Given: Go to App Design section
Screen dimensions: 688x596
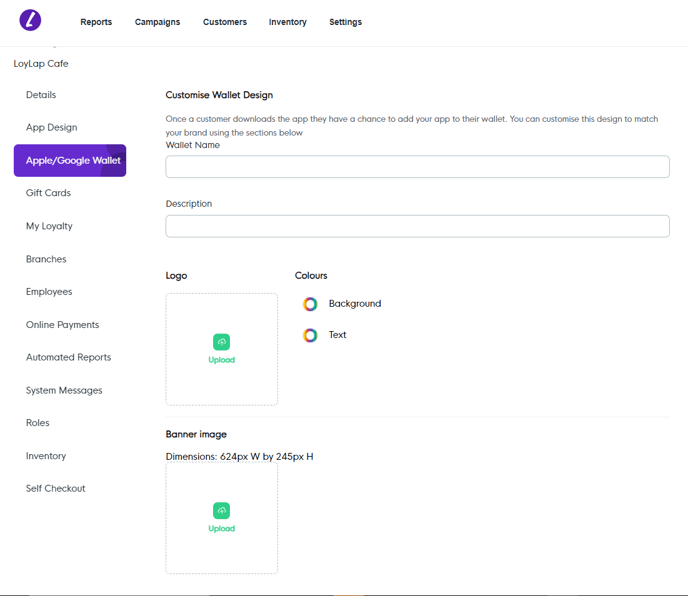Looking at the screenshot, I should pyautogui.click(x=51, y=127).
